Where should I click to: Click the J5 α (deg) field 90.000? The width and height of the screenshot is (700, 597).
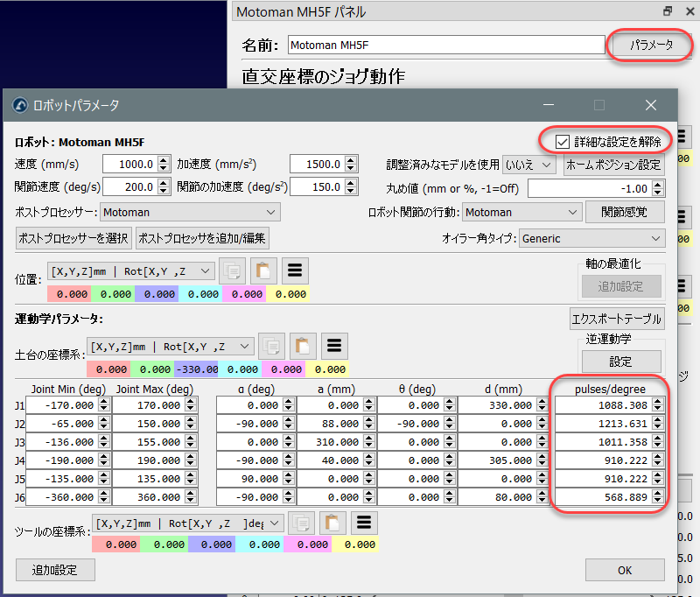coord(255,479)
